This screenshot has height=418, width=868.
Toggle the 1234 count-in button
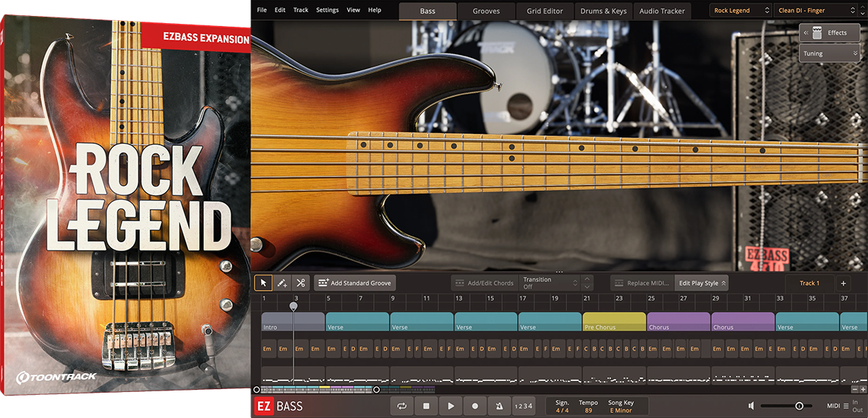(x=523, y=406)
